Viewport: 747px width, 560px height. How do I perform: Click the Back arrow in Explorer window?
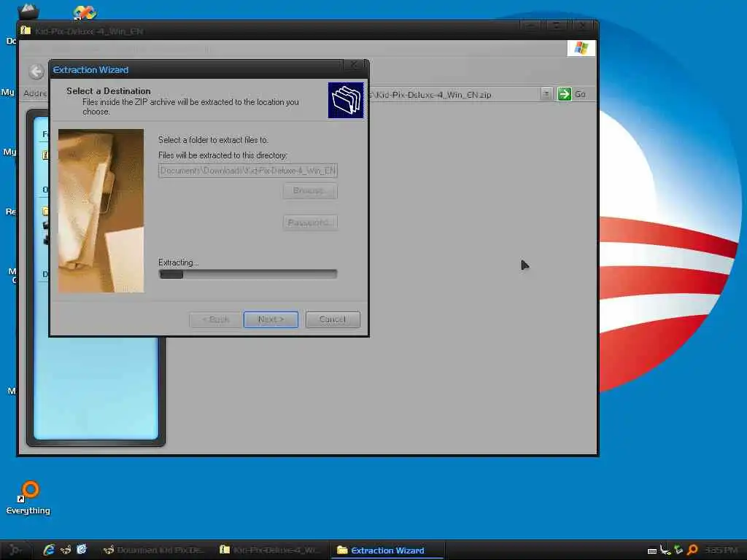pyautogui.click(x=36, y=72)
